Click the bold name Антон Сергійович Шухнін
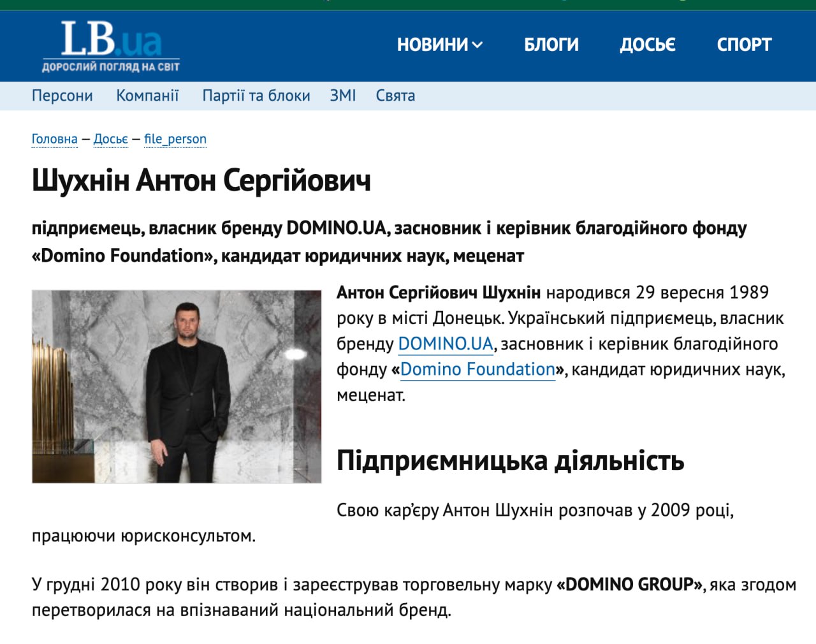Screen dimensions: 816x644 (x=439, y=293)
